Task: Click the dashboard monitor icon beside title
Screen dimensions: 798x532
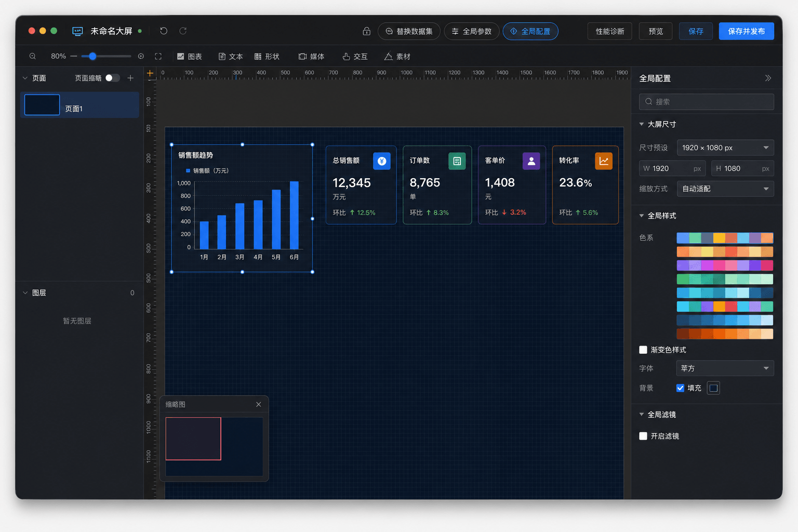Action: pyautogui.click(x=77, y=31)
